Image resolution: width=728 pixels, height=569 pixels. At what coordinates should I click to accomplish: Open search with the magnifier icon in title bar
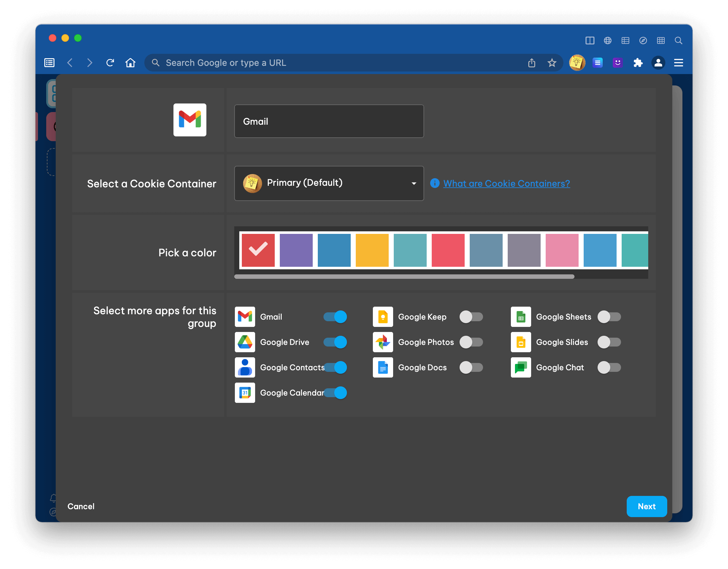[678, 40]
